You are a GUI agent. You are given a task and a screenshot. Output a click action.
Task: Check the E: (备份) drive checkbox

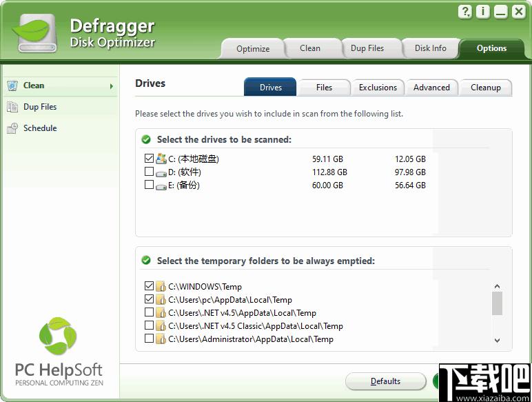pos(149,185)
